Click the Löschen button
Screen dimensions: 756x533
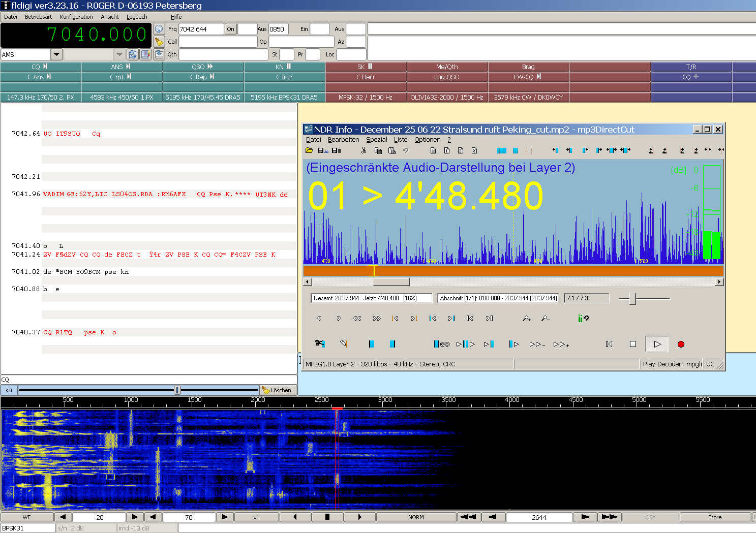278,390
